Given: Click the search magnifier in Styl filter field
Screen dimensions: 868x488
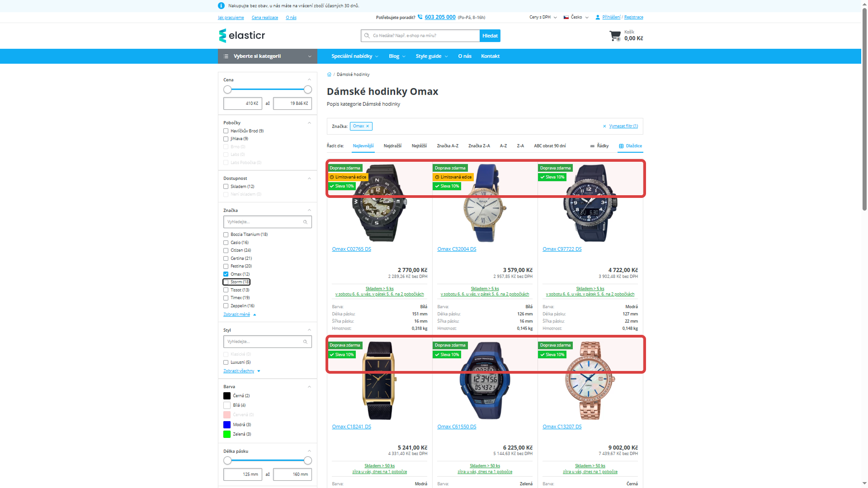Looking at the screenshot, I should pyautogui.click(x=305, y=342).
